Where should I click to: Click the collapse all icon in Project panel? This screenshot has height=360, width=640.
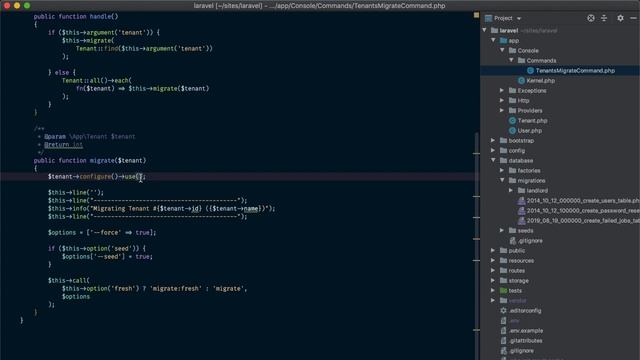pyautogui.click(x=604, y=18)
